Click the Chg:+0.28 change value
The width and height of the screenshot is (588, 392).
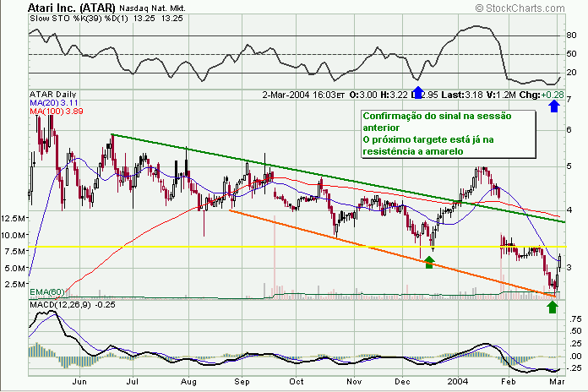[x=542, y=95]
